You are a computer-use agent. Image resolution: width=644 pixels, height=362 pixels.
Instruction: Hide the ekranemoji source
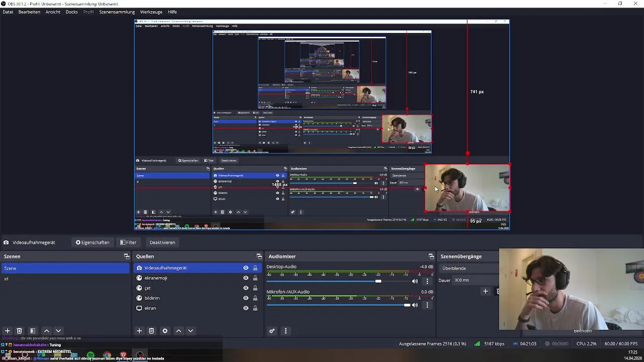pos(246,278)
